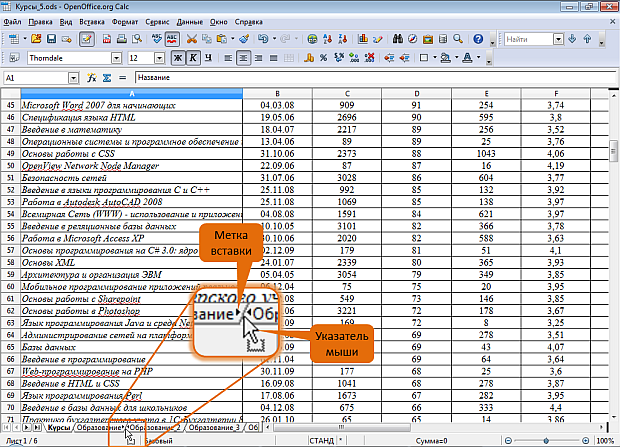620x447 pixels.
Task: Toggle italic formatting button
Action: click(193, 59)
